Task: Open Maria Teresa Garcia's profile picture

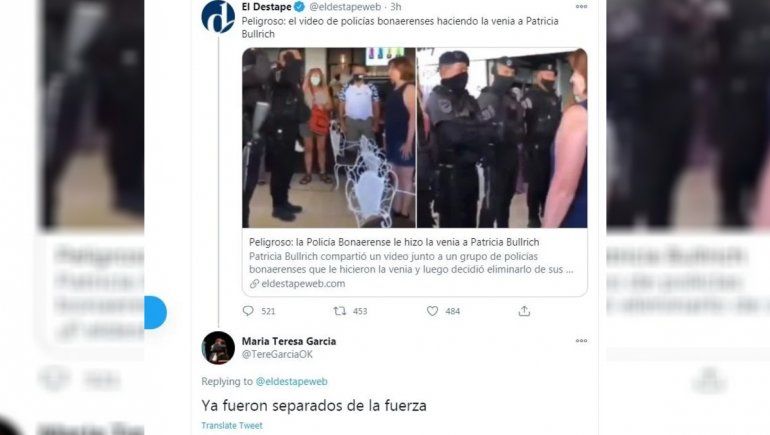Action: 218,348
